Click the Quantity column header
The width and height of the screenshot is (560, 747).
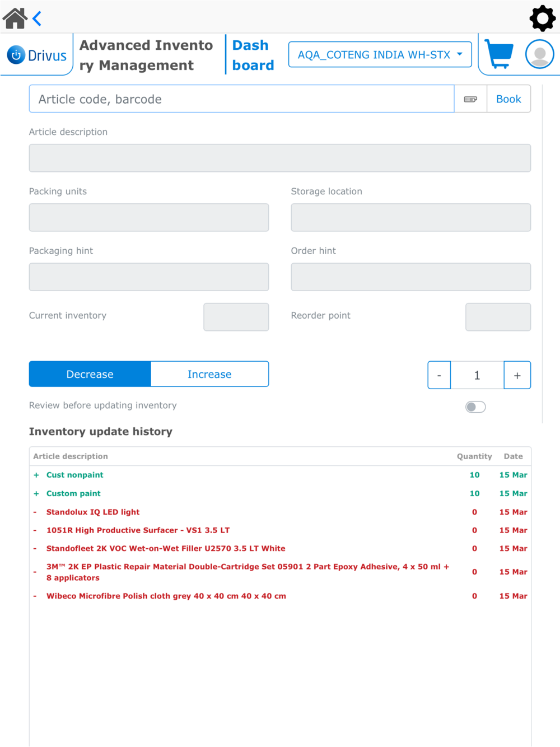pyautogui.click(x=474, y=456)
